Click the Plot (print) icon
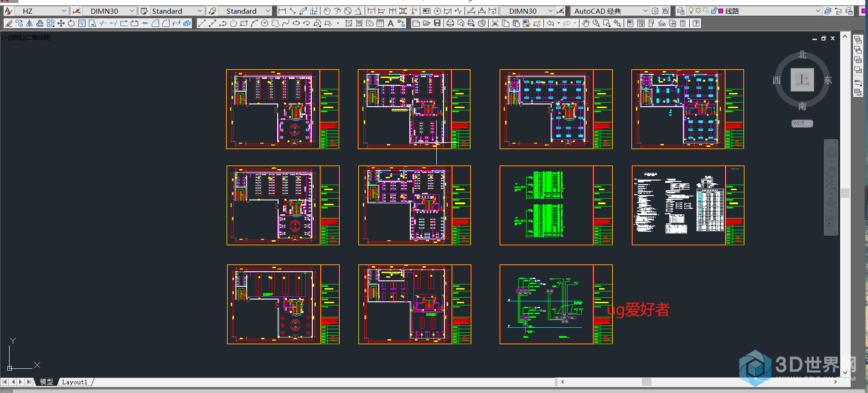 450,23
